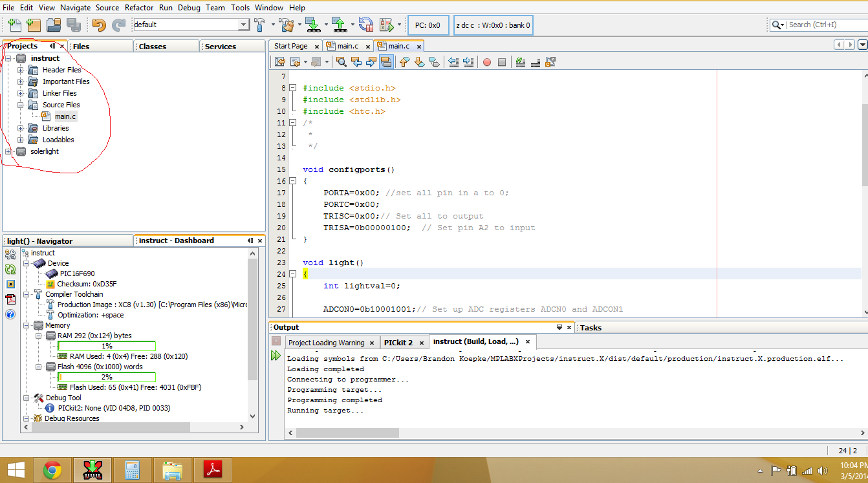Click Find Next Occurrence editor icon

[371, 62]
